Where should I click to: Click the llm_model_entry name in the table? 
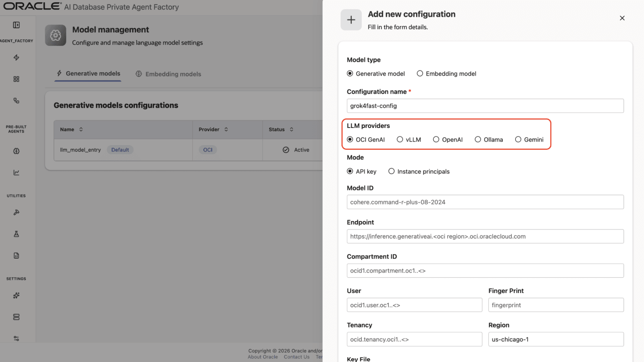click(x=81, y=150)
